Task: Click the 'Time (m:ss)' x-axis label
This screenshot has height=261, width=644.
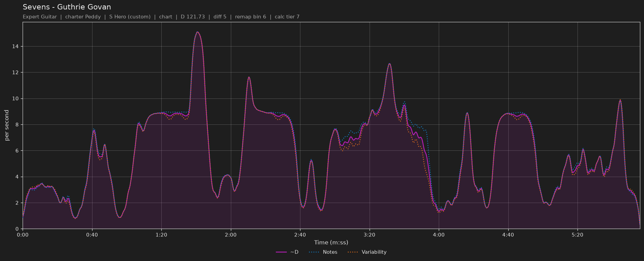Action: (331, 242)
